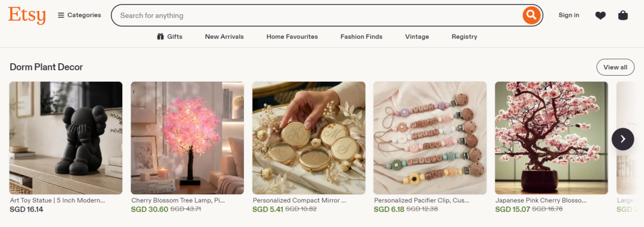Open the Registry link
The image size is (644, 227).
click(x=465, y=36)
